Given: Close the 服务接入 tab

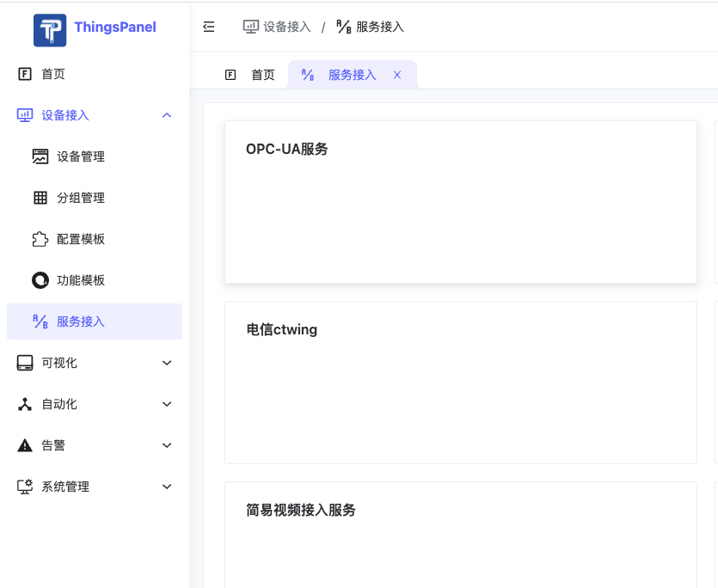Looking at the screenshot, I should (x=397, y=75).
